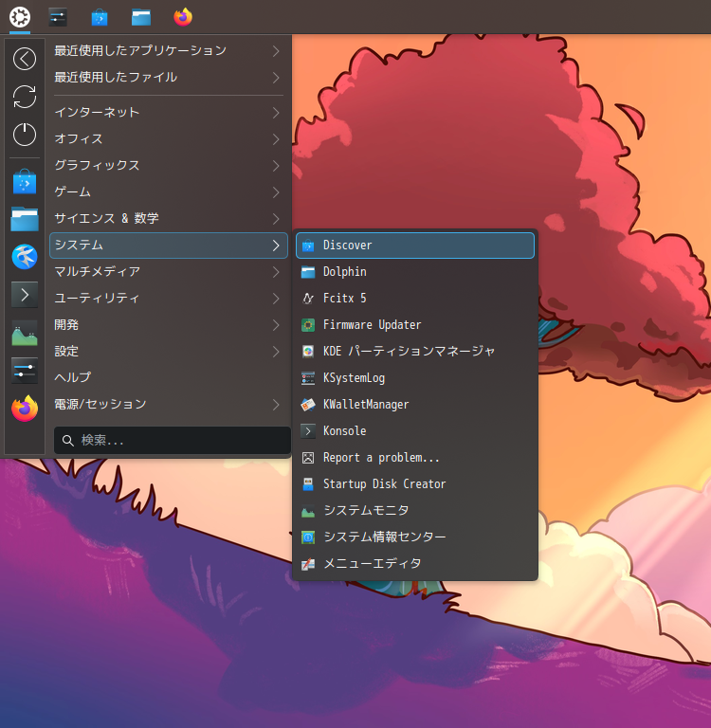The image size is (711, 728).
Task: Open Dolphin file manager from top panel
Action: point(140,17)
